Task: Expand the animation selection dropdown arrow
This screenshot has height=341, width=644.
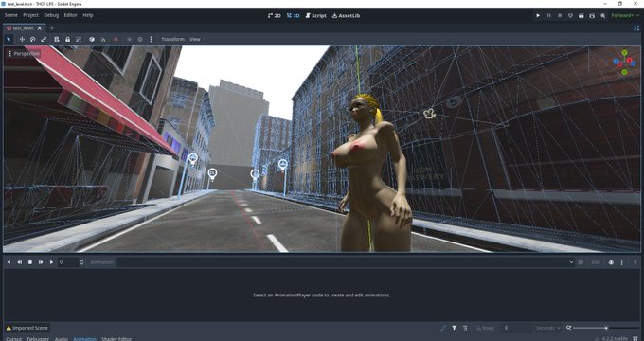Action: click(x=571, y=262)
